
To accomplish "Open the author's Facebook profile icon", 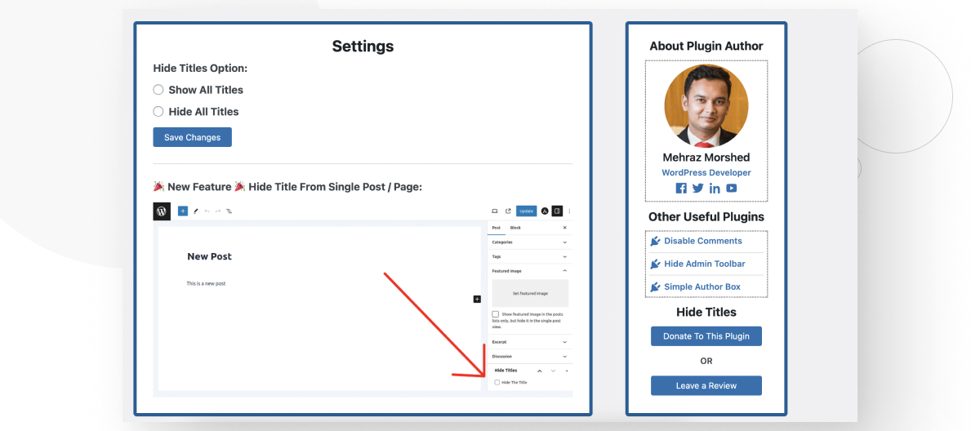I will (x=682, y=188).
